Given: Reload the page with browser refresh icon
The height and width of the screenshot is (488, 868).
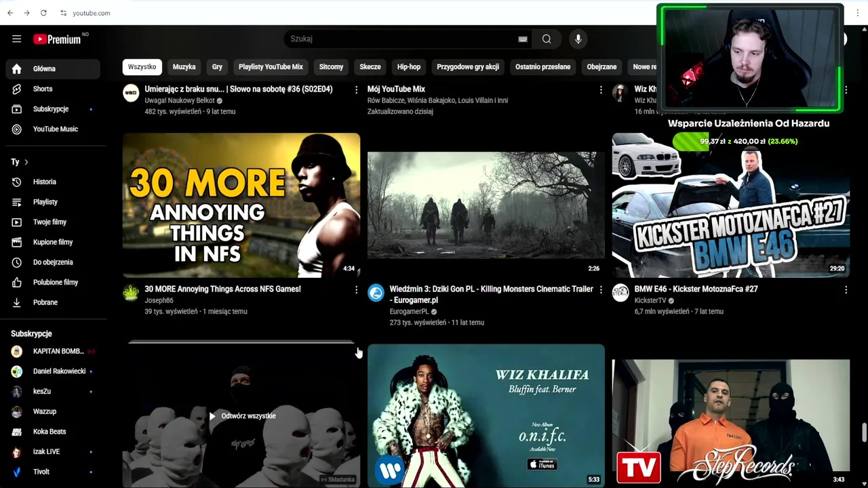Looking at the screenshot, I should [x=43, y=13].
